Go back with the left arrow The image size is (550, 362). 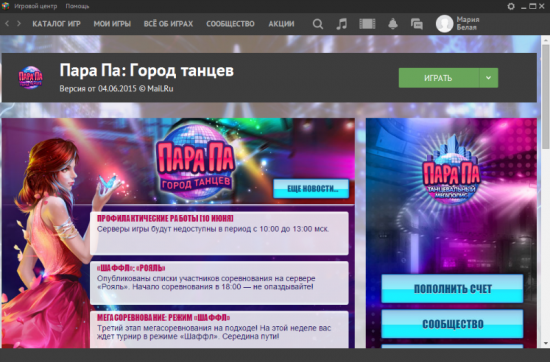pyautogui.click(x=7, y=24)
